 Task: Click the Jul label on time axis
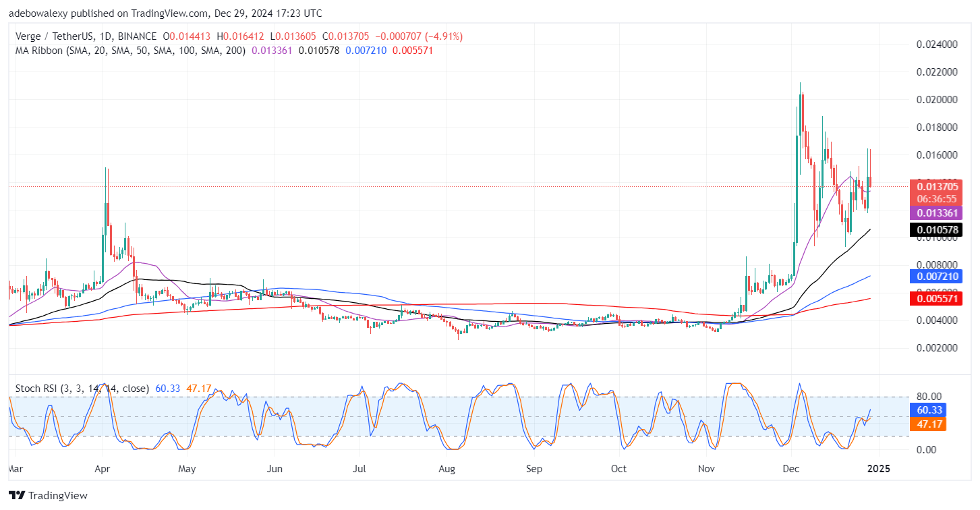click(359, 468)
